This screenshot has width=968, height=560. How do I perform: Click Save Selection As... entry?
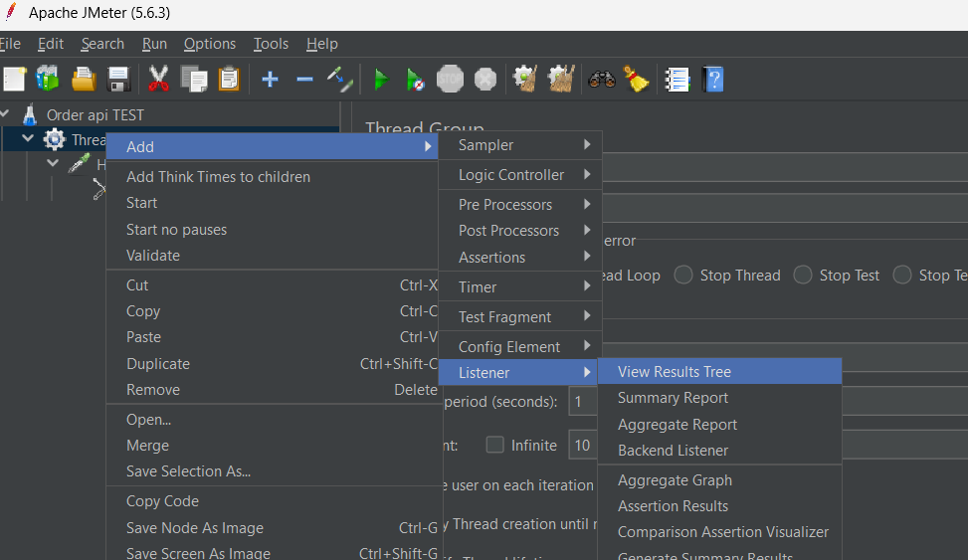point(273,471)
